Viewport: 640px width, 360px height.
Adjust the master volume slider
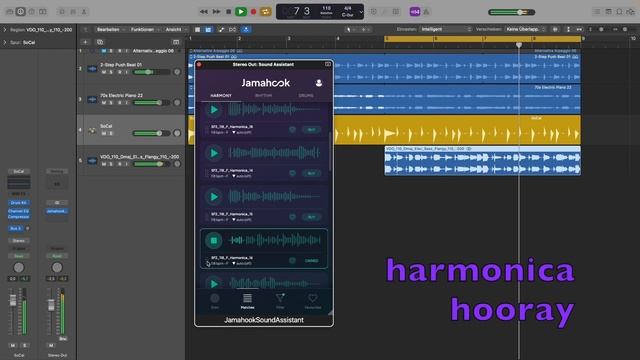pyautogui.click(x=511, y=12)
